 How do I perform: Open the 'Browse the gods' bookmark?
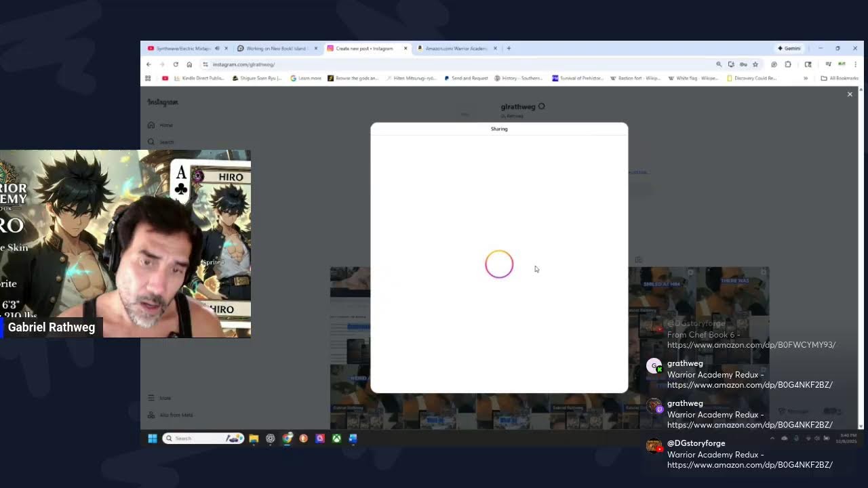click(353, 78)
